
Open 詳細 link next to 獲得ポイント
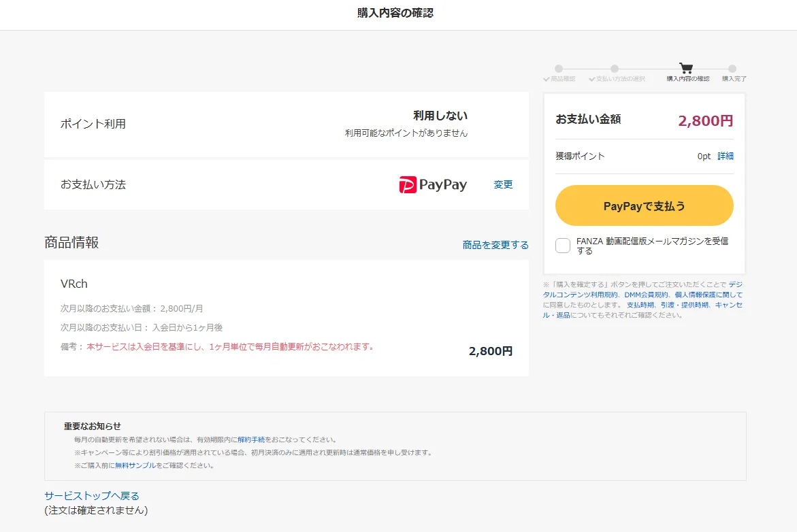(726, 156)
